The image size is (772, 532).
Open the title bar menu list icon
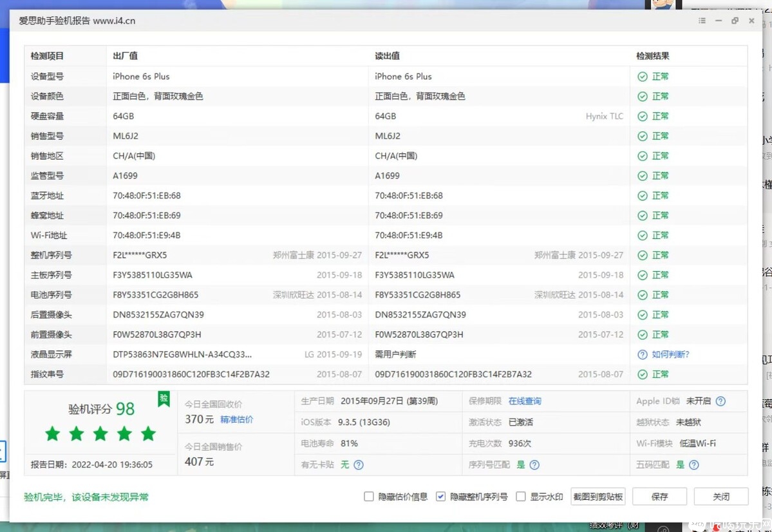click(x=702, y=21)
